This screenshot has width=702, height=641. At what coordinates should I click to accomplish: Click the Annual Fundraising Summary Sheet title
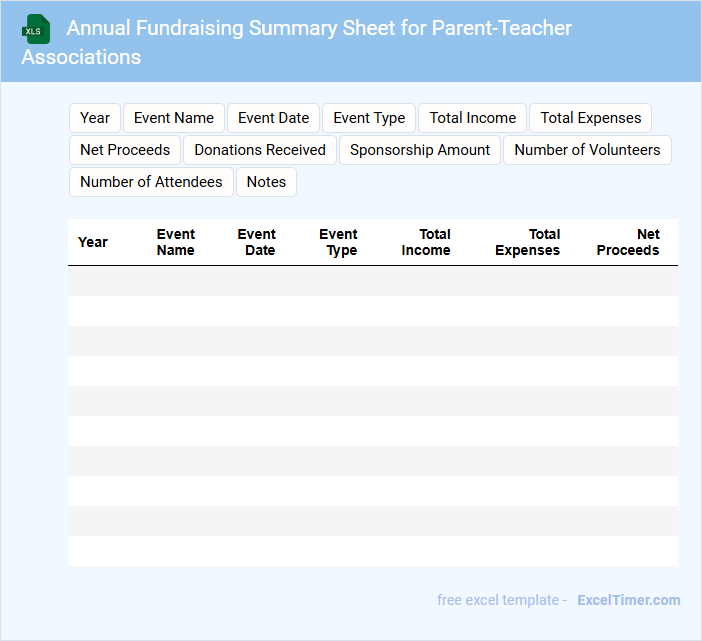pos(319,28)
